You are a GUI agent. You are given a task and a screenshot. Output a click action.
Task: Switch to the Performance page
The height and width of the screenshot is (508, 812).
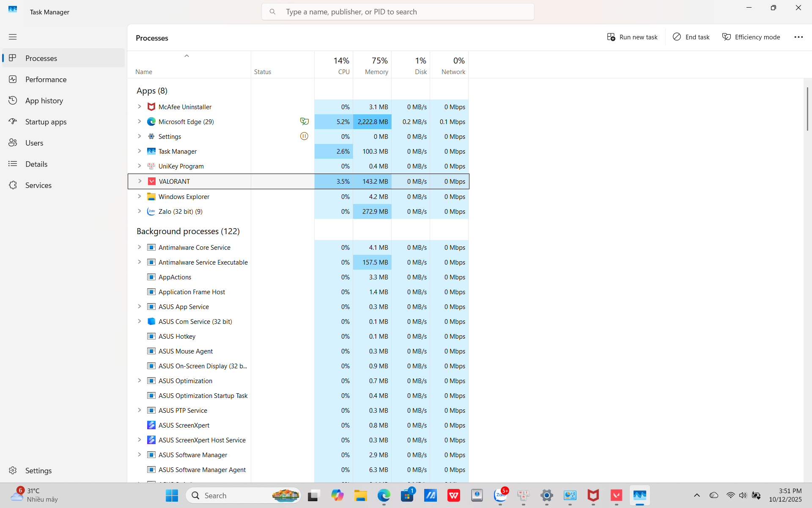click(46, 79)
